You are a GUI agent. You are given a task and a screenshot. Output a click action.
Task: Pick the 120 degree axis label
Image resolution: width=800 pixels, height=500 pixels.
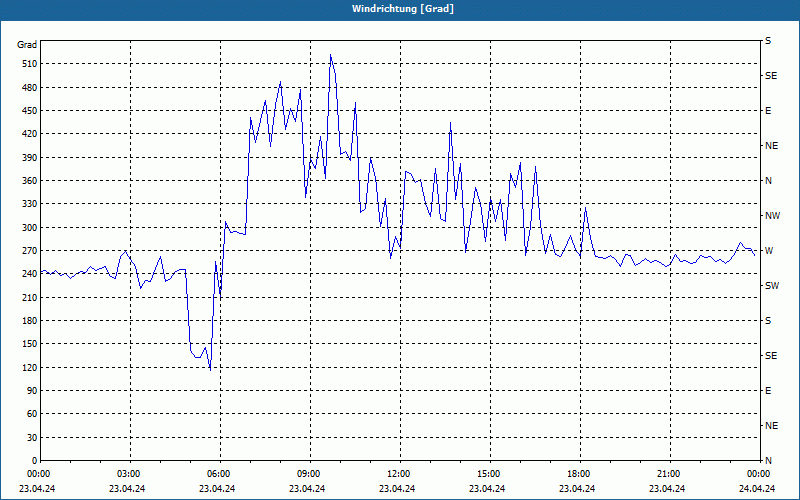click(29, 367)
